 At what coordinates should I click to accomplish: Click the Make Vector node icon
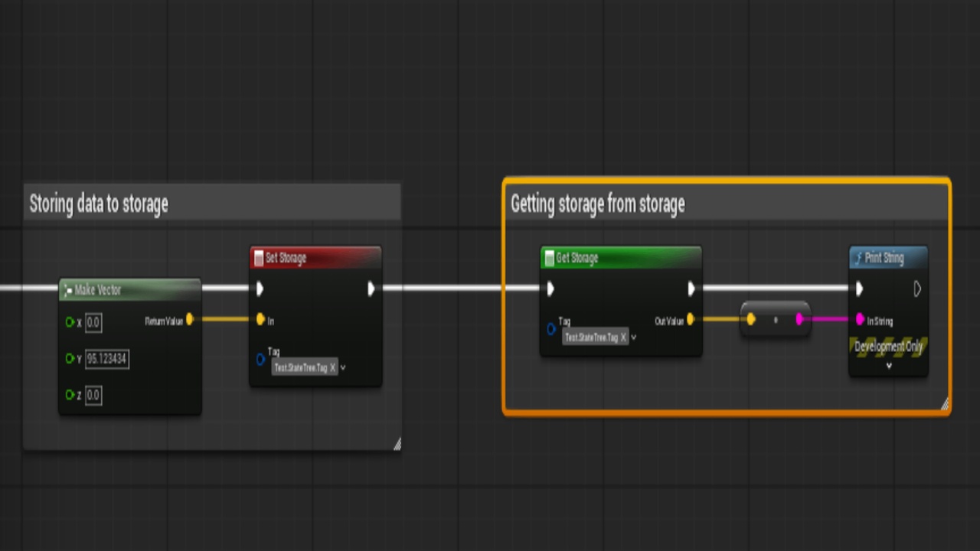coord(68,290)
